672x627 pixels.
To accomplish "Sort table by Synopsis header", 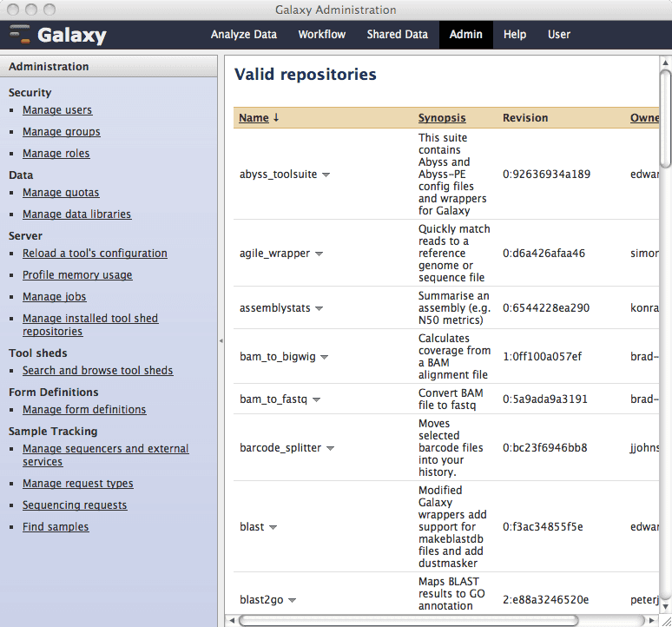I will (x=442, y=118).
